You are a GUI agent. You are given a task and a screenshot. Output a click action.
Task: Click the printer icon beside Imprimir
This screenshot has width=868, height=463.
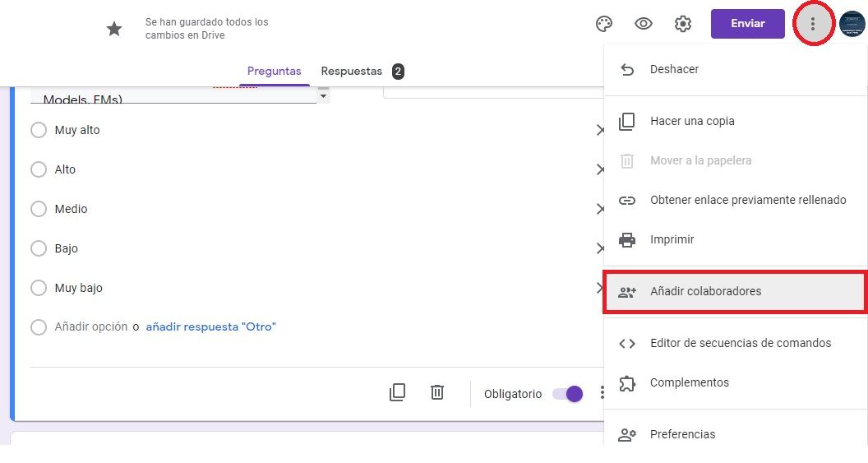point(626,240)
